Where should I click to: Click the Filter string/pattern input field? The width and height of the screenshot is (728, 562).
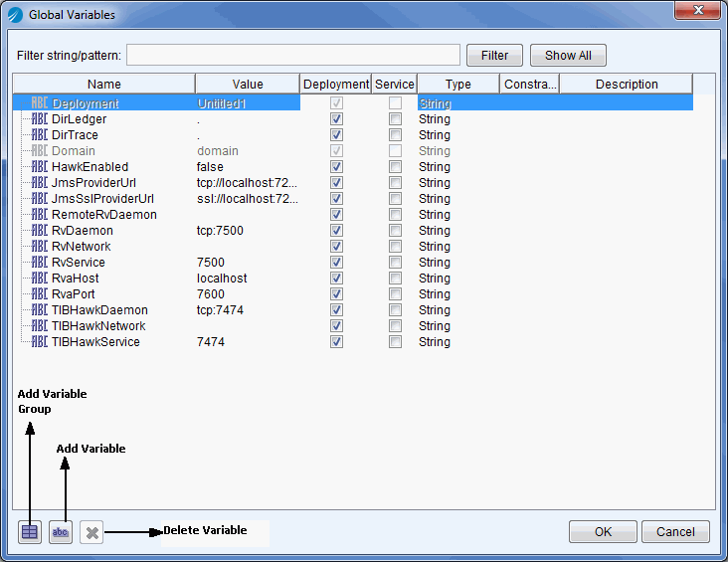pyautogui.click(x=293, y=56)
